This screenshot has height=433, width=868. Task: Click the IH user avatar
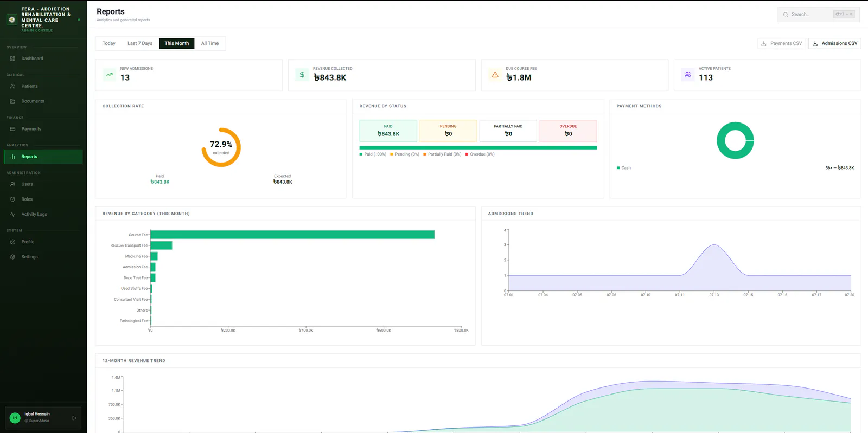(x=15, y=418)
